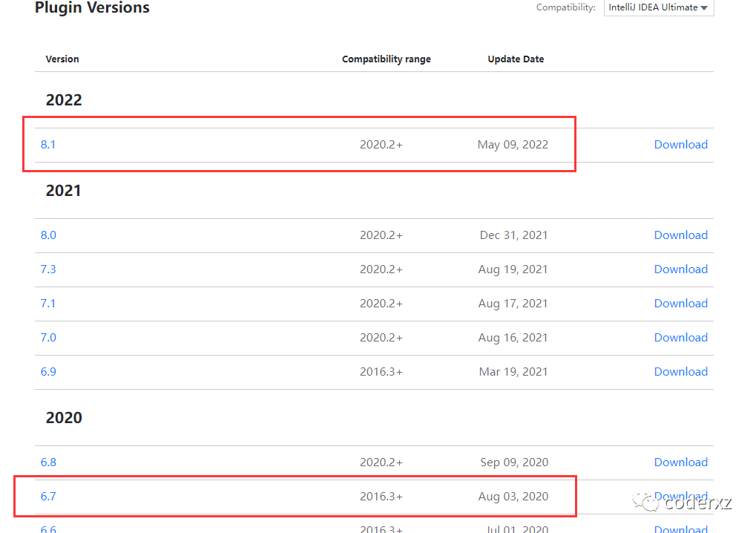Screen dimensions: 756x533
Task: Click the 2021 year heading
Action: pyautogui.click(x=63, y=191)
